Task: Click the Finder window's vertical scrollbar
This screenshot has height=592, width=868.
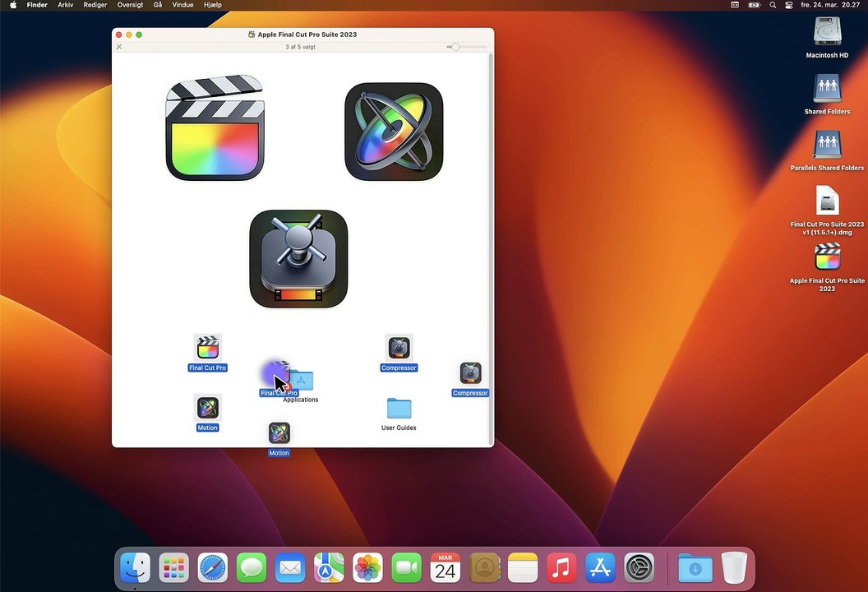Action: coord(491,249)
